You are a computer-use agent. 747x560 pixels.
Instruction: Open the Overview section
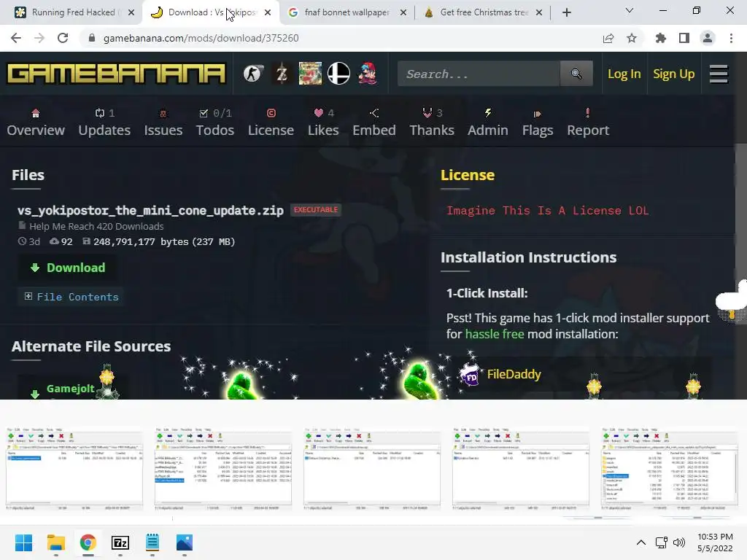coord(36,122)
